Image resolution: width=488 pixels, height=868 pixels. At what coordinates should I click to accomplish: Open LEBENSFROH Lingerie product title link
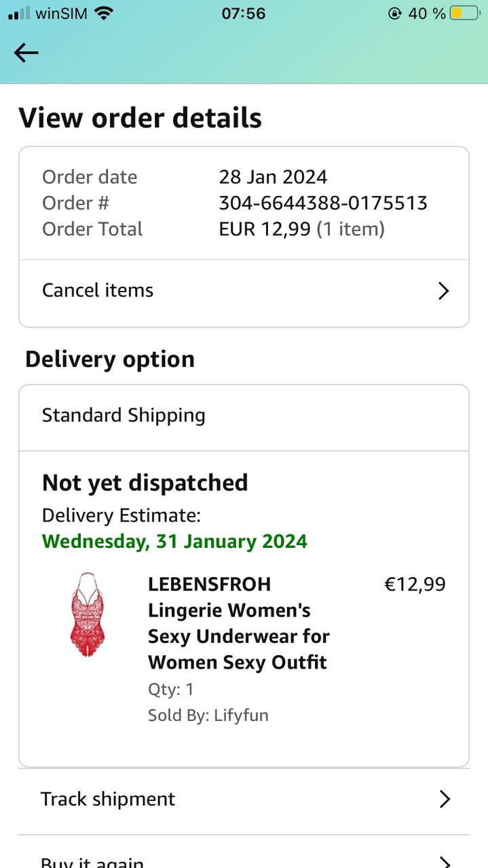[x=238, y=623]
